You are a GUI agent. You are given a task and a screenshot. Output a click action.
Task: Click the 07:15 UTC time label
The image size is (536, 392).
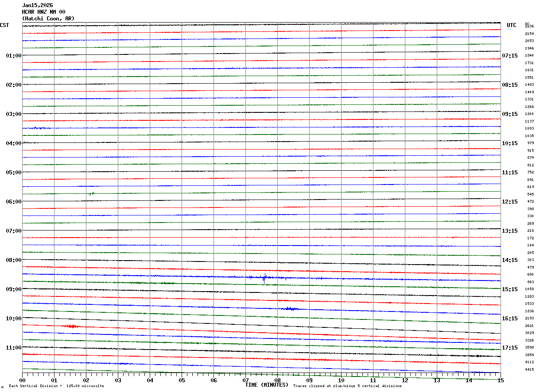(510, 56)
